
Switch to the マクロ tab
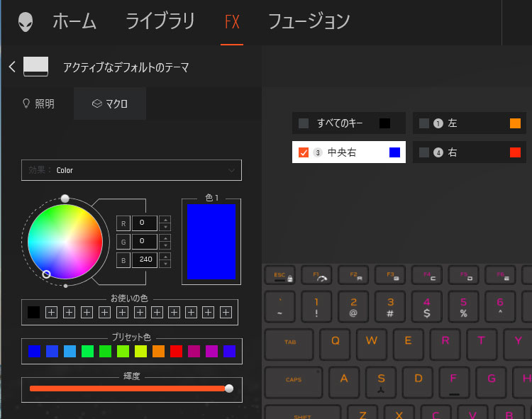tap(110, 104)
